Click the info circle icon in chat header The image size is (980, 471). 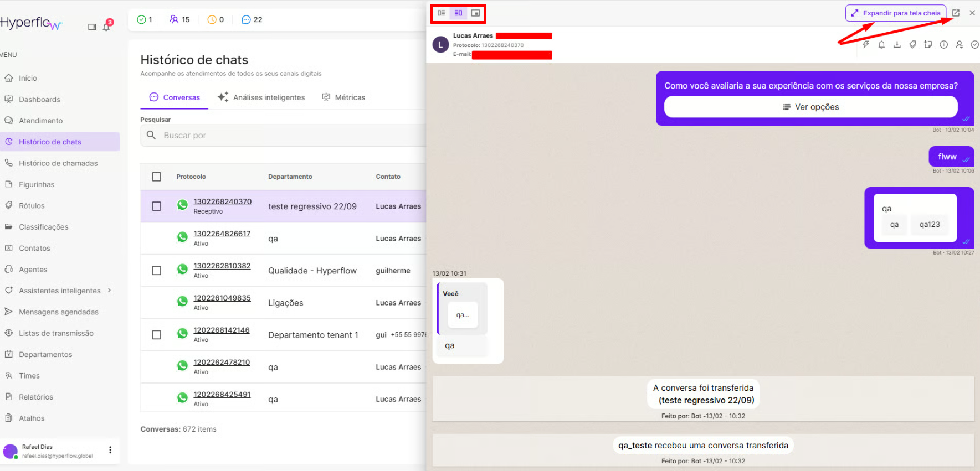pos(943,45)
